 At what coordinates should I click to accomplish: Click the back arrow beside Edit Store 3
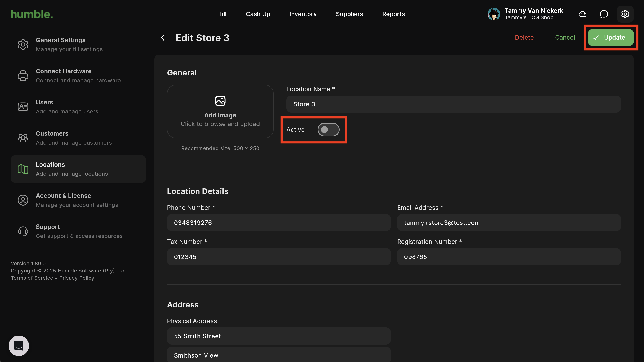tap(163, 38)
